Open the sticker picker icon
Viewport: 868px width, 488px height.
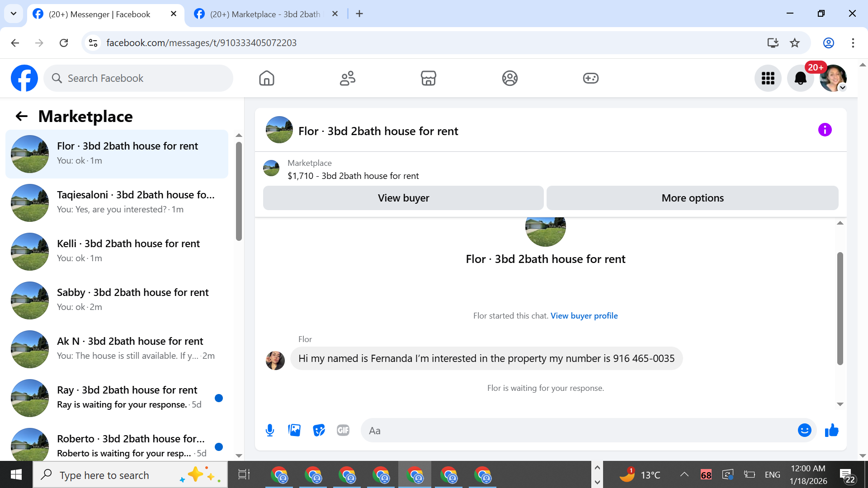pyautogui.click(x=319, y=430)
